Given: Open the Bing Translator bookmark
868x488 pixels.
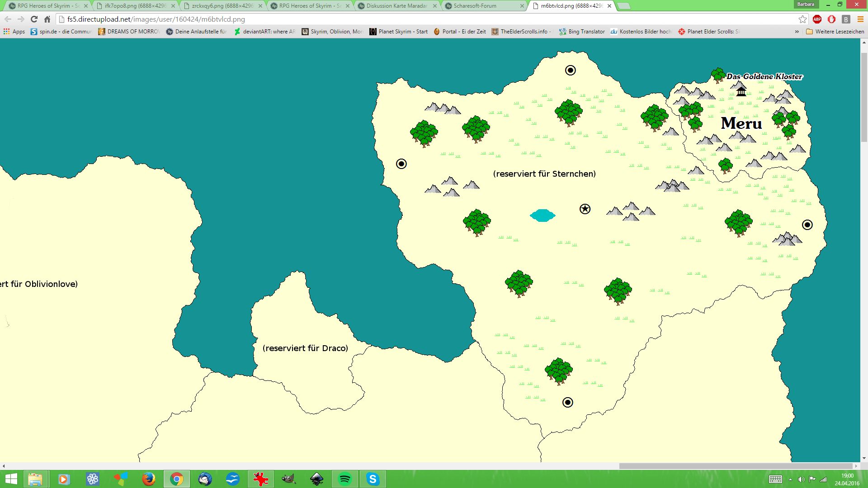Looking at the screenshot, I should [582, 32].
